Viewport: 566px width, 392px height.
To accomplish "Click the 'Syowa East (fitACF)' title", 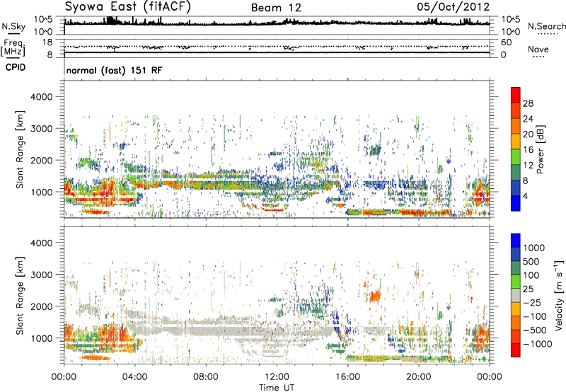I will point(128,6).
